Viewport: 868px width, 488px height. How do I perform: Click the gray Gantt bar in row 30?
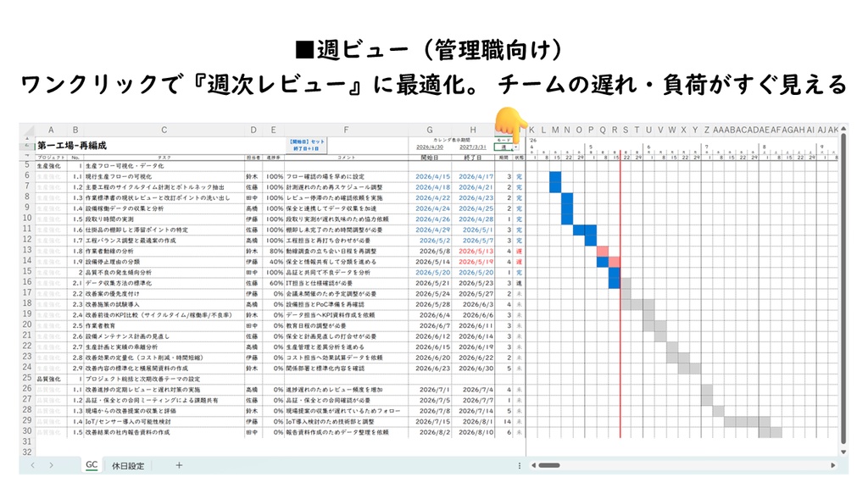coord(771,432)
